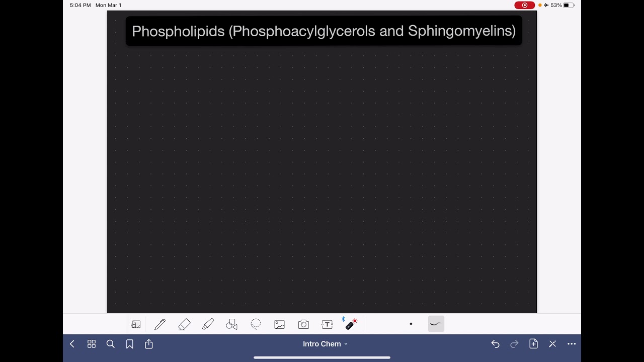Select the Lasso selection tool

(256, 324)
